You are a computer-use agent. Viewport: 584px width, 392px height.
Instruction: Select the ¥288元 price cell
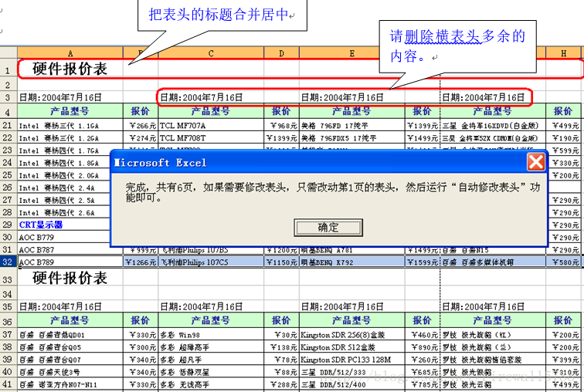(x=281, y=384)
